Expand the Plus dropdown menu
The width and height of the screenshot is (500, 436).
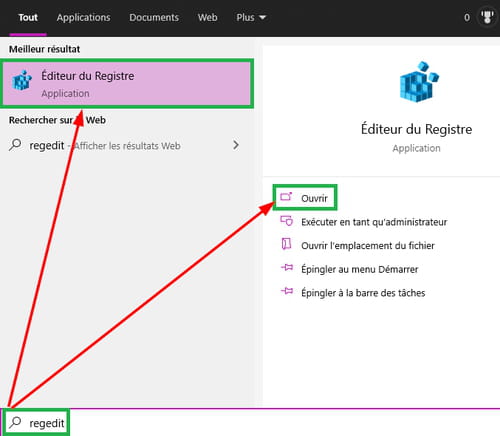pos(251,17)
